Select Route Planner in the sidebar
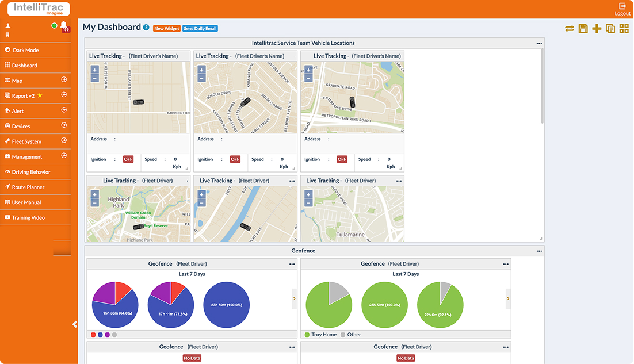Viewport: 634px width, 364px height. (x=29, y=187)
